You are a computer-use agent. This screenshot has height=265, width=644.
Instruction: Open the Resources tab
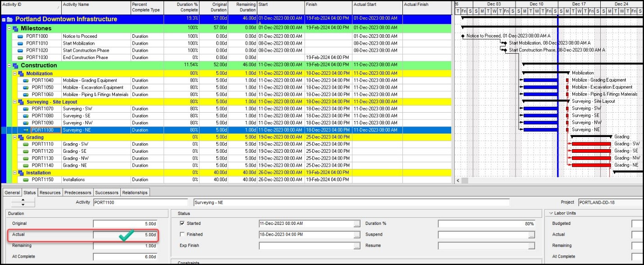coord(50,192)
